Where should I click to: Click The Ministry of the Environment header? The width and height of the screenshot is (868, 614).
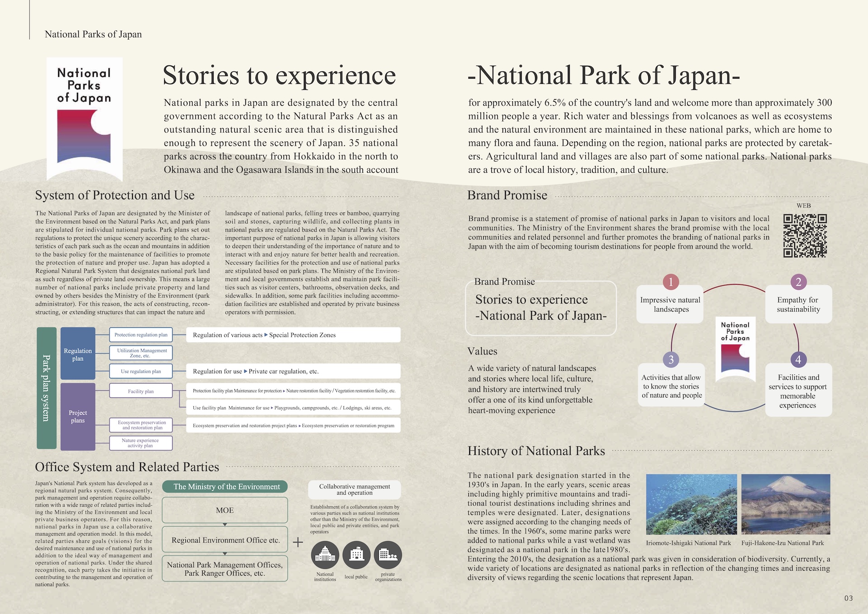click(x=225, y=486)
